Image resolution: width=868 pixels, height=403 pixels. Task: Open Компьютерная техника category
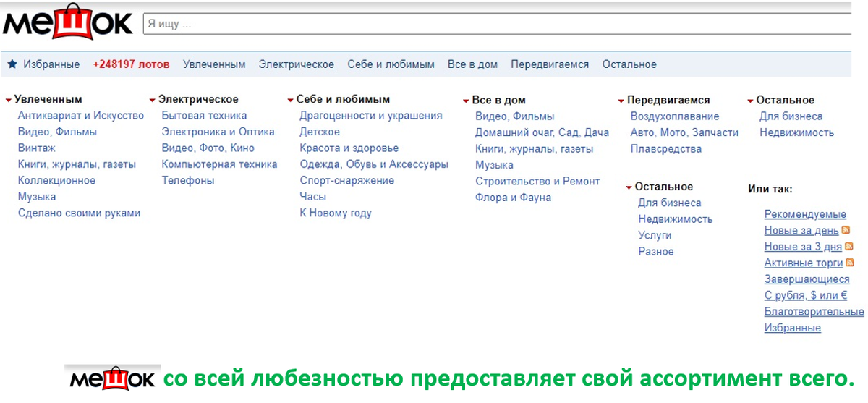coord(219,164)
